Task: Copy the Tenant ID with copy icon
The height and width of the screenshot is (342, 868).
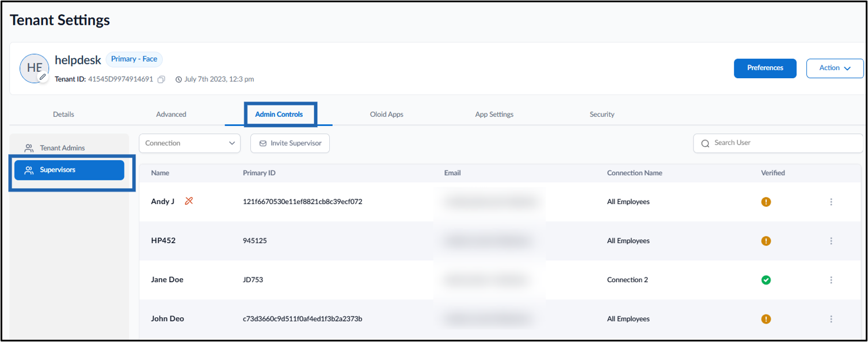Action: (162, 79)
